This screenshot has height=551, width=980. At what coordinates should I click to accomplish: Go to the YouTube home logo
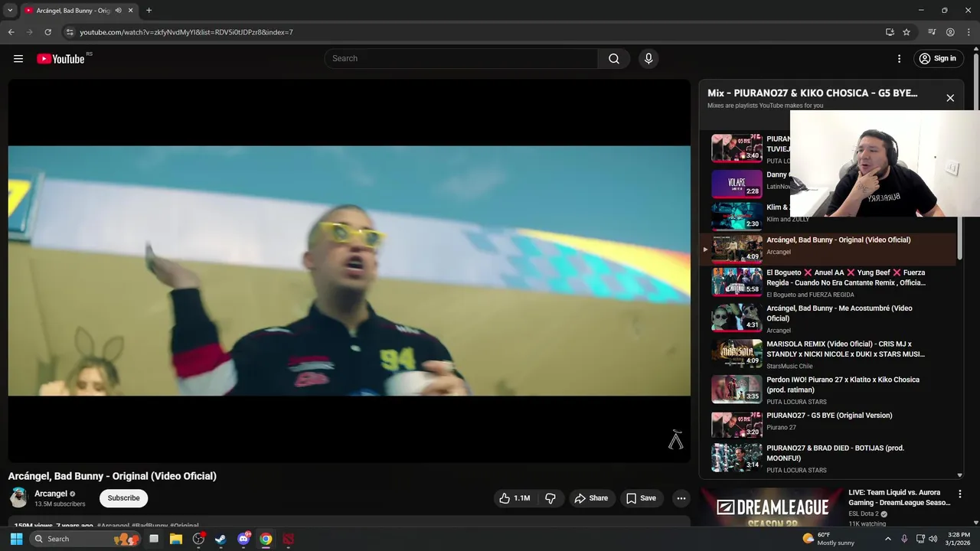point(60,59)
